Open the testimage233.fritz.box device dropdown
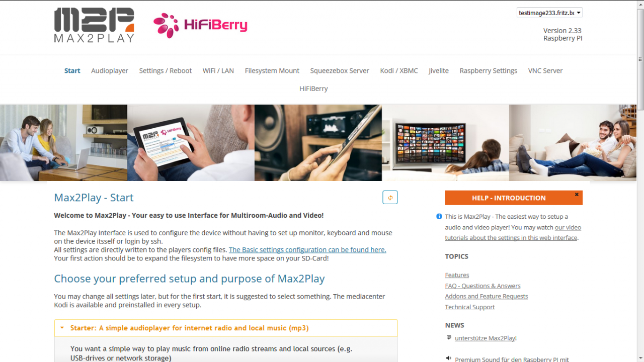 pos(549,13)
